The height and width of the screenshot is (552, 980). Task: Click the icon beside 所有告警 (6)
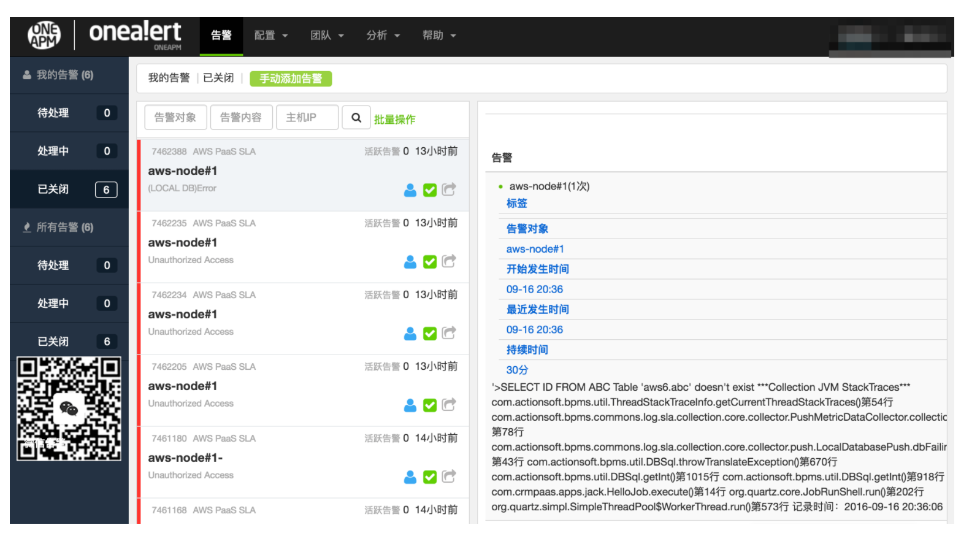coord(27,228)
